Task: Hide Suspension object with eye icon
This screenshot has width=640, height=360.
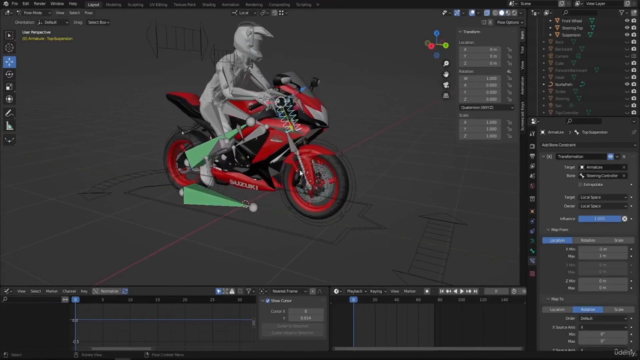Action: tap(627, 35)
